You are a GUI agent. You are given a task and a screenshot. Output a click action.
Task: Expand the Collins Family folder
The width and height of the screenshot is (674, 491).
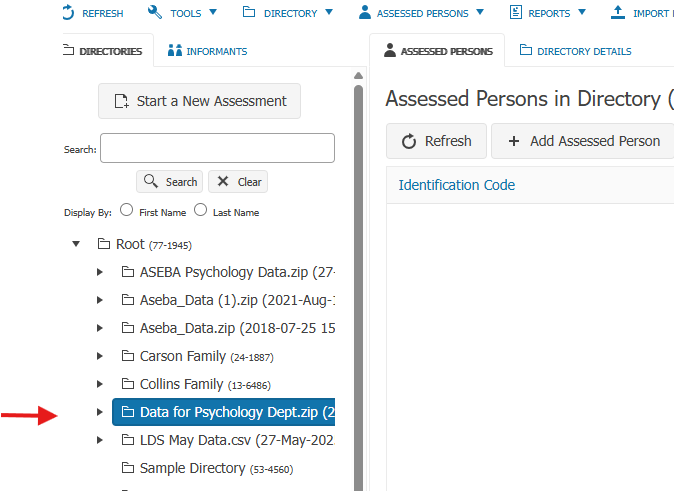(x=100, y=384)
